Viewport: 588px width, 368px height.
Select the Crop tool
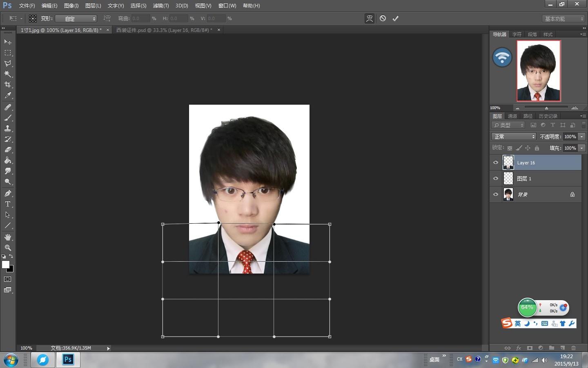coord(8,85)
